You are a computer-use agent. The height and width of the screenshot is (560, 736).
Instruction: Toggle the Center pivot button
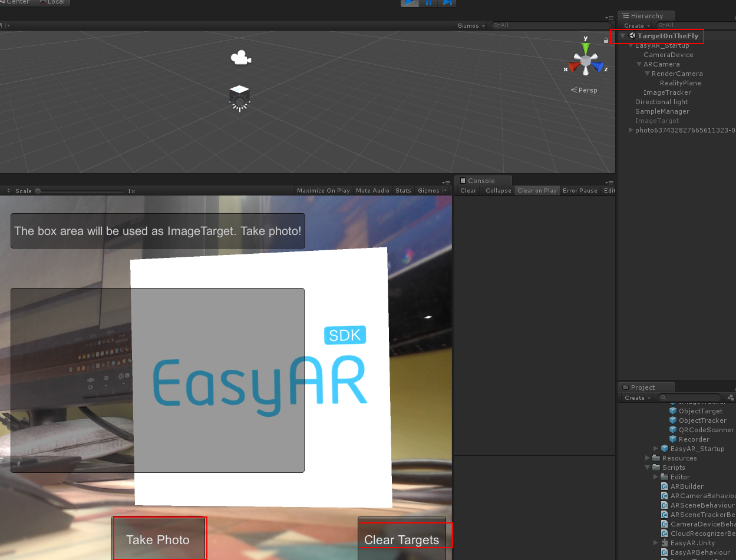pyautogui.click(x=17, y=2)
